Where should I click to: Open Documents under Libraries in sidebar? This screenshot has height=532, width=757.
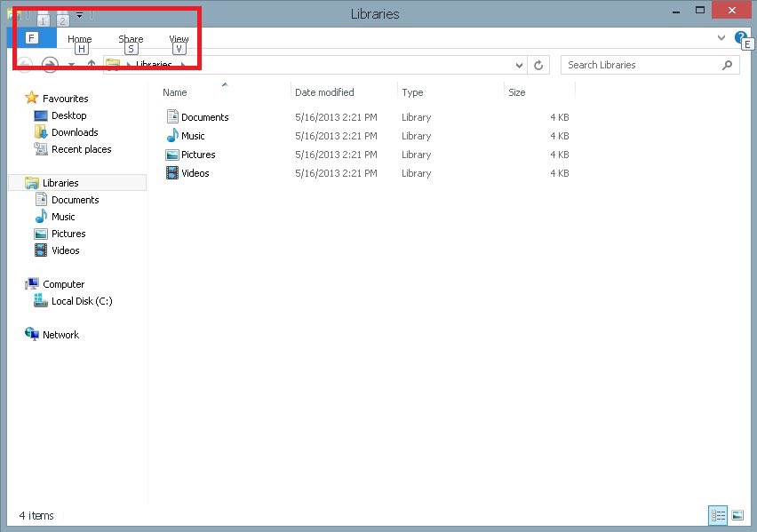(x=76, y=200)
